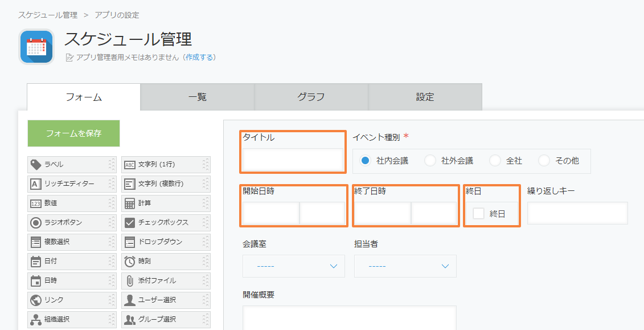Expand the 担当者 dropdown
This screenshot has height=330, width=644.
pos(405,266)
